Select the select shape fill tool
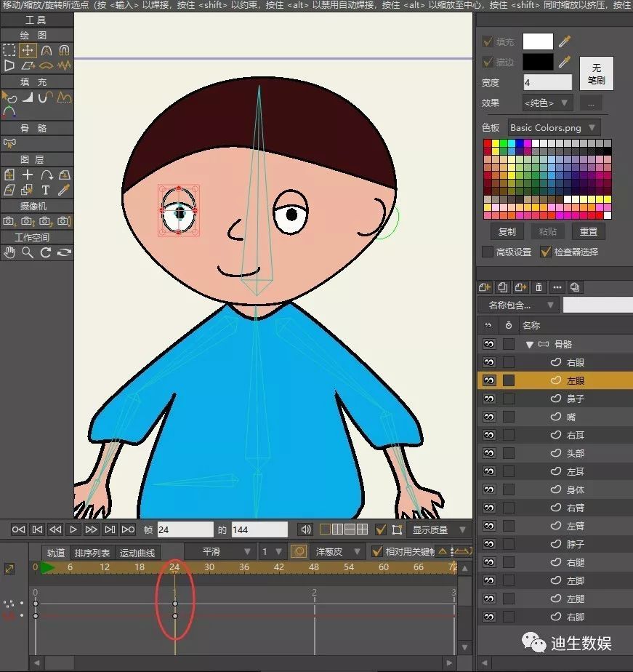 click(x=9, y=97)
